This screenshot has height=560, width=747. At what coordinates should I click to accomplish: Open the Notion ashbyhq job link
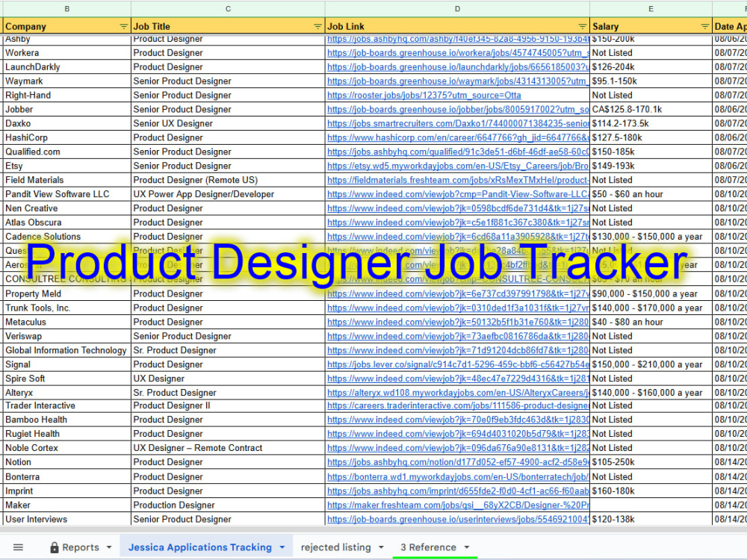coord(458,462)
